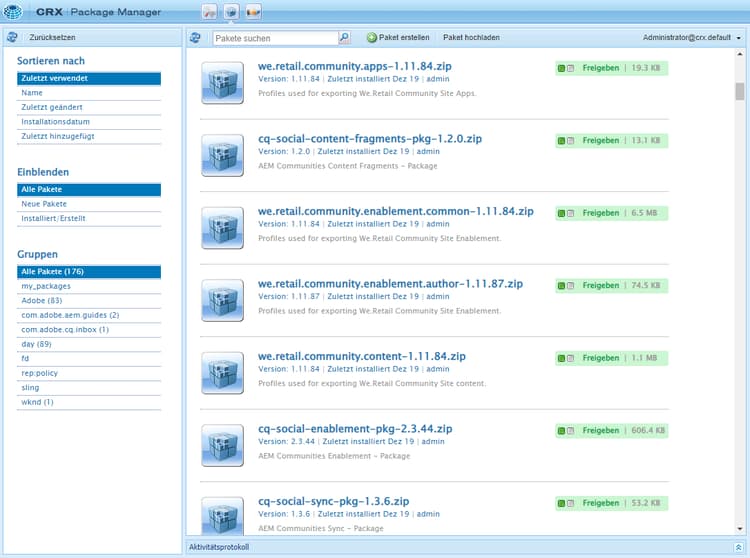
Task: Select the rep:policy group
Action: pyautogui.click(x=89, y=373)
